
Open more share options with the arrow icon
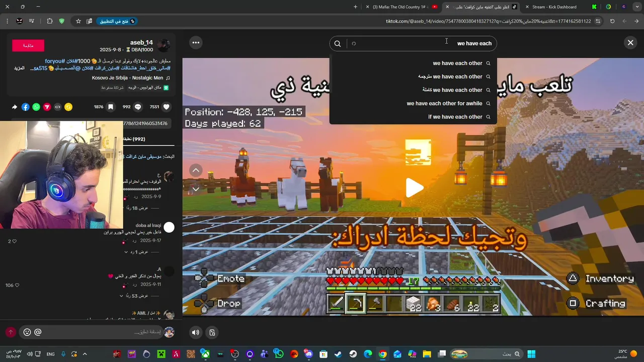[x=15, y=107]
